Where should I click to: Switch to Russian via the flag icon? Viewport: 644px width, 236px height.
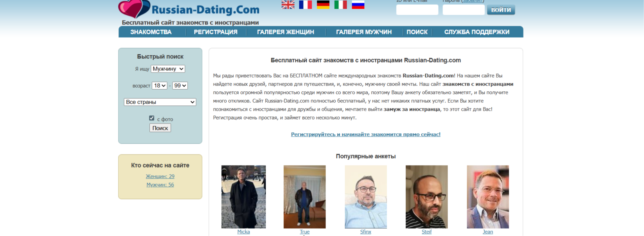[x=358, y=5]
